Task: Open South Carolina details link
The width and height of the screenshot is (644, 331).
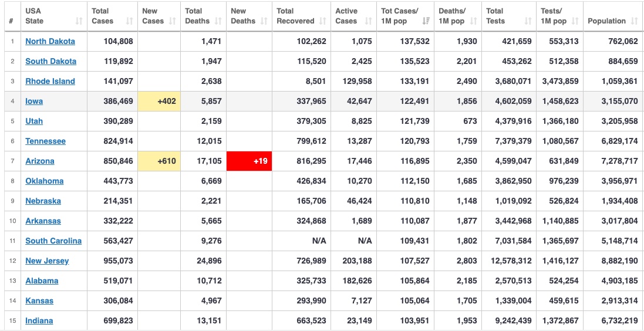Action: [x=53, y=241]
